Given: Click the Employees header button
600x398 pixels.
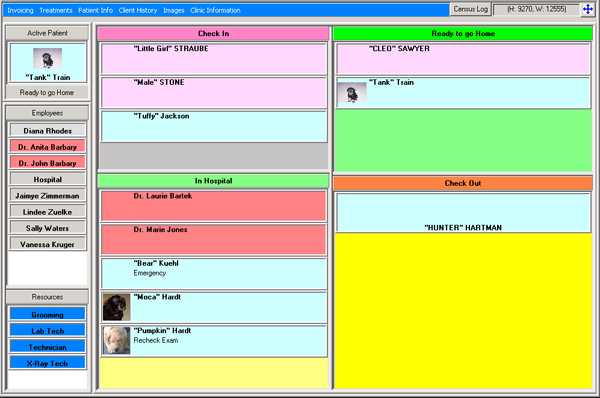Looking at the screenshot, I should click(47, 113).
